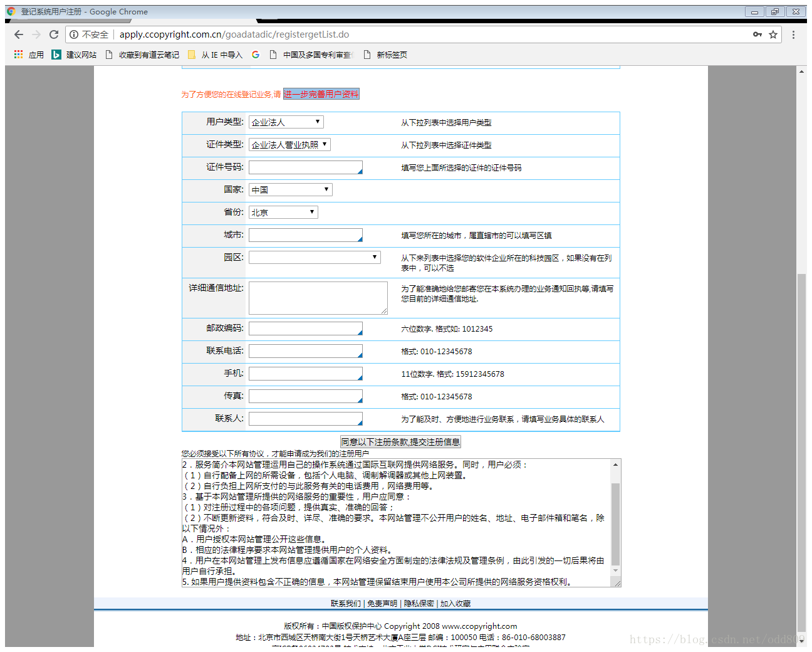
Task: Expand the 用户类型 dropdown
Action: click(x=286, y=122)
